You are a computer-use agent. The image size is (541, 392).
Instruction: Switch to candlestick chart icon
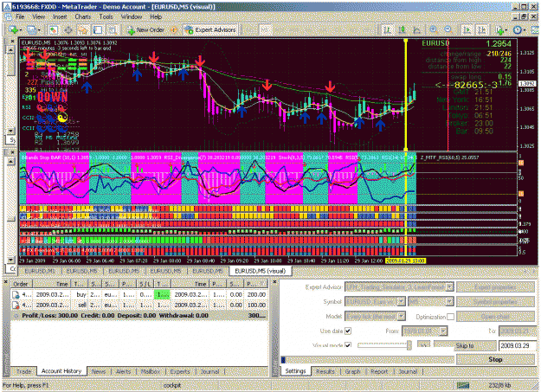402,30
